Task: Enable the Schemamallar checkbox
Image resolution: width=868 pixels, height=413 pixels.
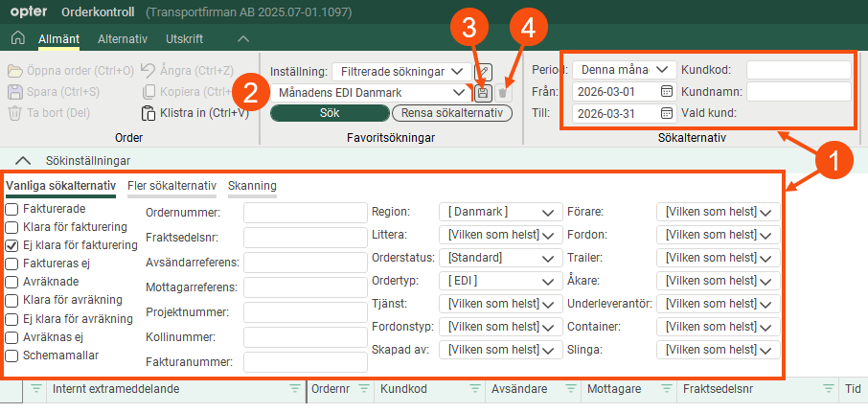Action: [12, 355]
